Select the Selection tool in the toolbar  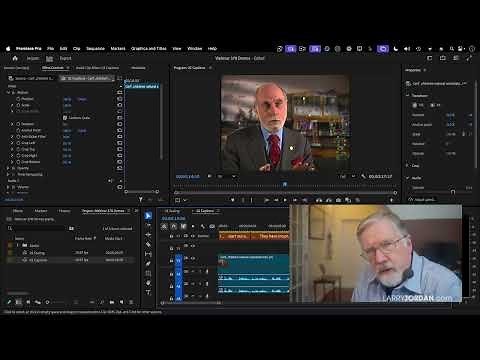point(148,216)
